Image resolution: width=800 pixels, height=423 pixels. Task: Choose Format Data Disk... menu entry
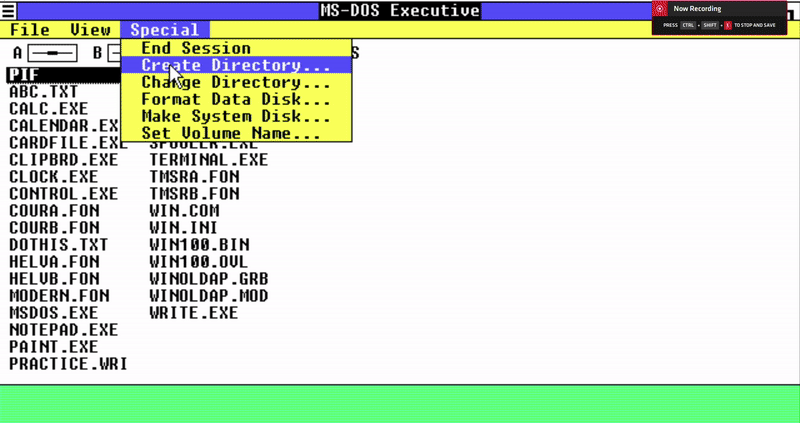click(236, 99)
